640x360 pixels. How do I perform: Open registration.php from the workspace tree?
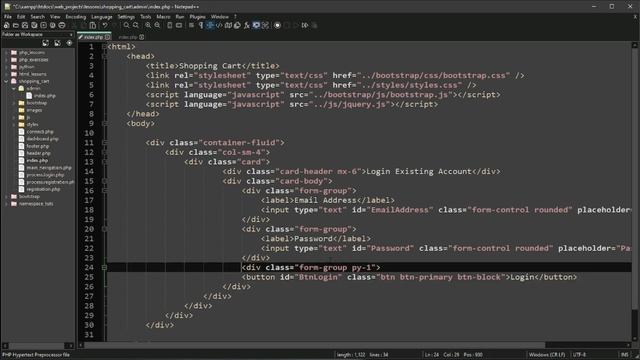click(43, 189)
